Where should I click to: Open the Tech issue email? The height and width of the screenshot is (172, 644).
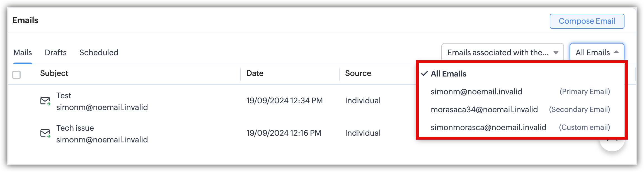tap(75, 128)
